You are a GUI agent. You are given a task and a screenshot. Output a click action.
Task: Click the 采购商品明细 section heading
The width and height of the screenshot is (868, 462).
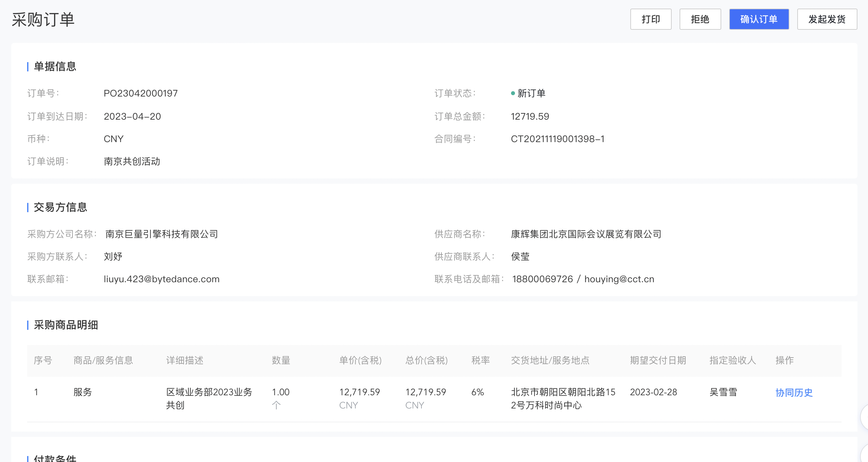(66, 325)
